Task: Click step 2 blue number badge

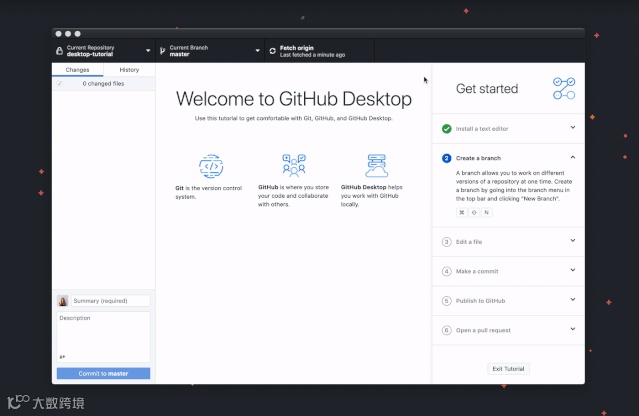Action: [447, 158]
